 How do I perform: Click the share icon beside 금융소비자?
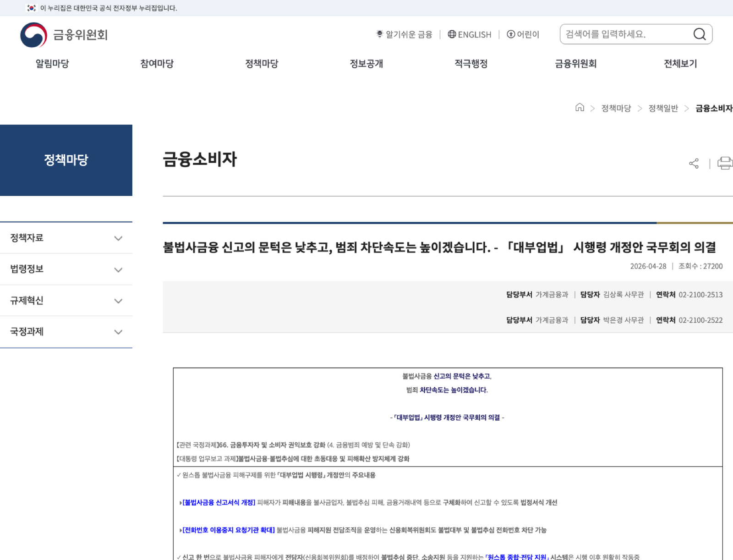pyautogui.click(x=694, y=164)
